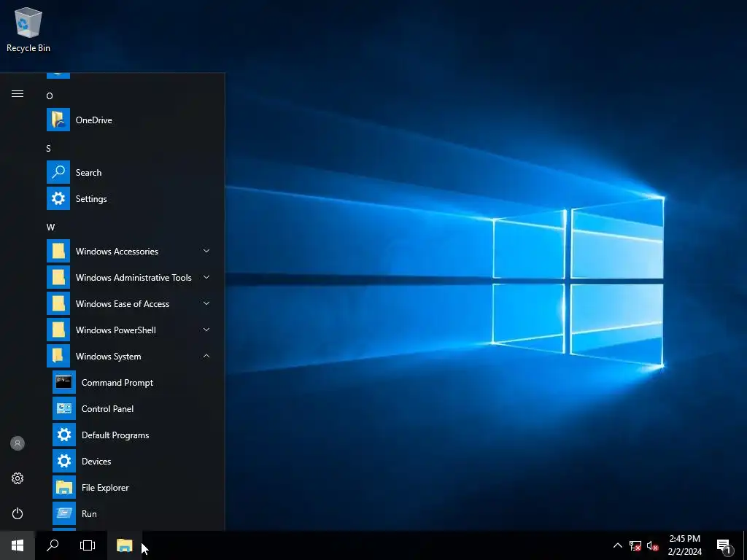The width and height of the screenshot is (747, 560).
Task: Select the Devices text label
Action: 96,461
